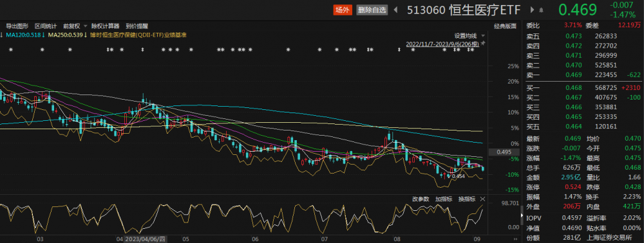Click the first event star marker on chart
This screenshot has width=644, height=243.
coord(11,50)
